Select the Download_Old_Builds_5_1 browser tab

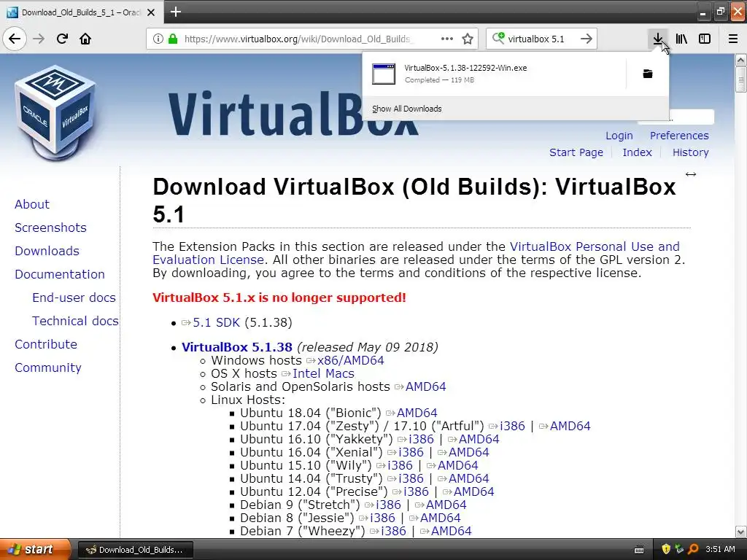click(82, 12)
